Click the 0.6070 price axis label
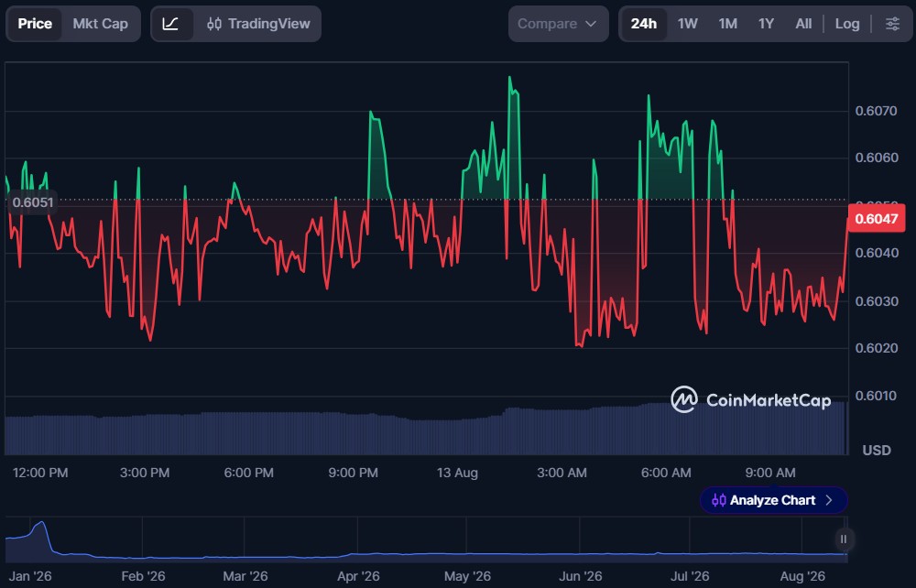 (x=876, y=111)
